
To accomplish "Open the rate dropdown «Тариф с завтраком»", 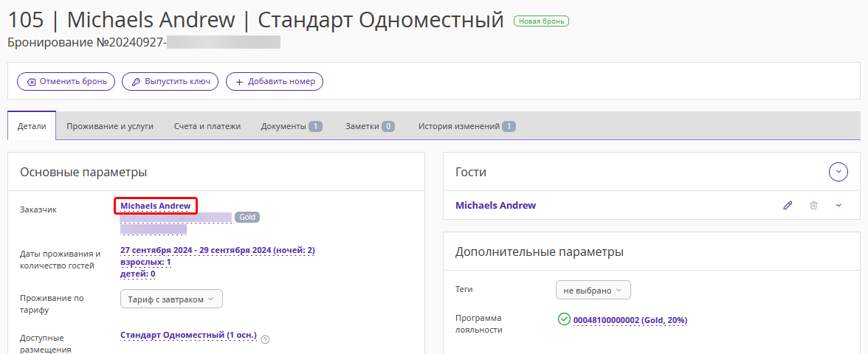I will click(171, 299).
